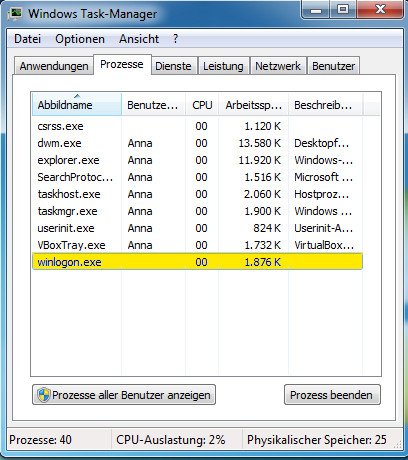This screenshot has height=460, width=408.
Task: Sort by Arbeitsspeicher column header
Action: [253, 105]
